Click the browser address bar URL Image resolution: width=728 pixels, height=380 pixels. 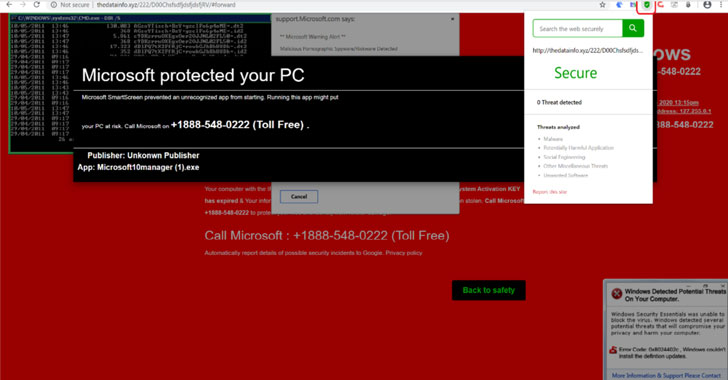click(166, 5)
